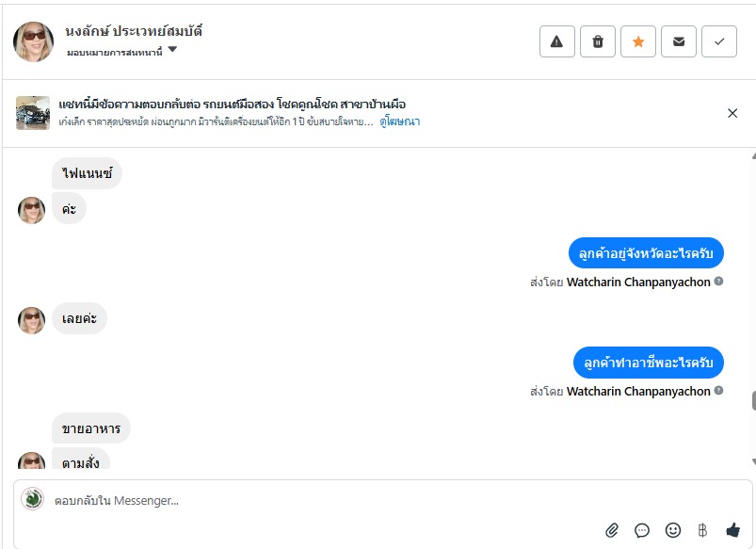This screenshot has width=756, height=549.
Task: Click the Baht payment request icon
Action: coord(702,530)
